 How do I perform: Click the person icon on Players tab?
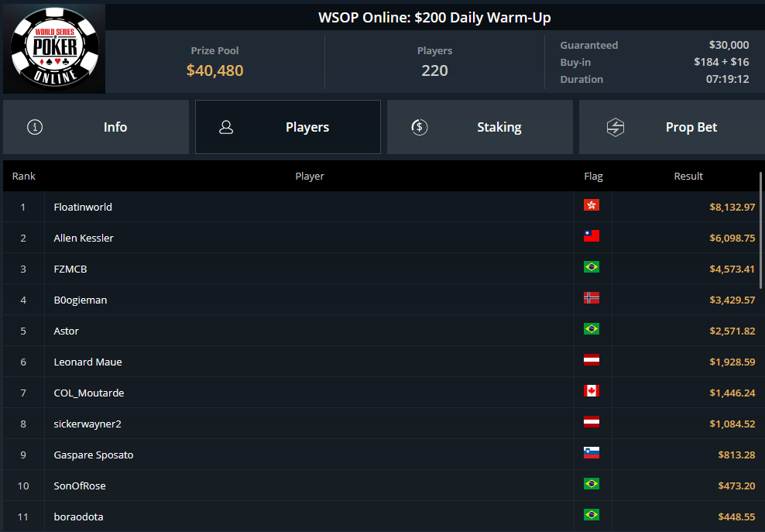click(x=226, y=128)
